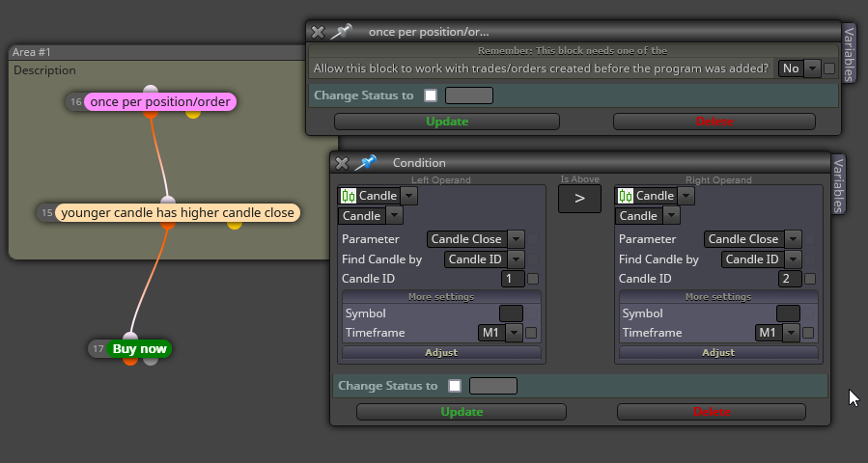The width and height of the screenshot is (868, 463).
Task: Open Right Operand Timeframe M1 dropdown
Action: (777, 333)
